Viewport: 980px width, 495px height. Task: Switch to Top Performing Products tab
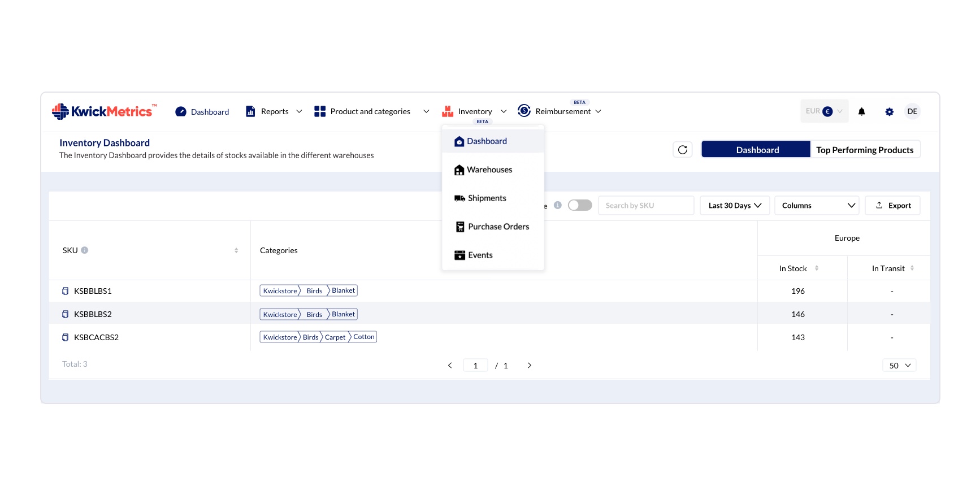point(865,150)
